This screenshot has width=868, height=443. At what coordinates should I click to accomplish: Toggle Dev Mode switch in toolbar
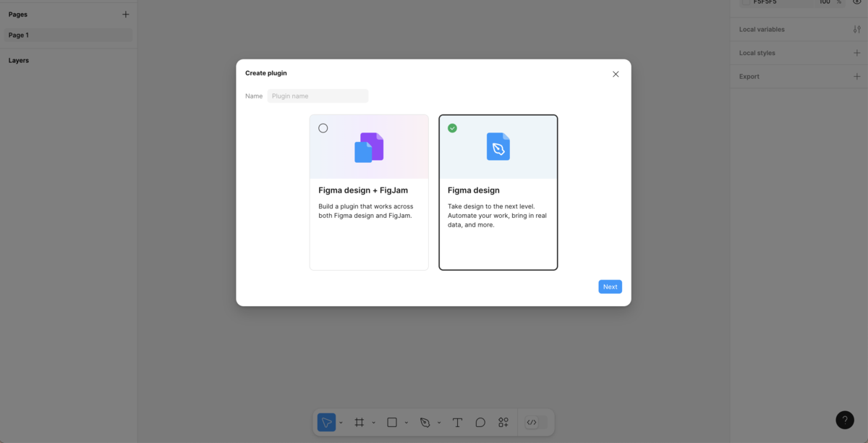(536, 422)
